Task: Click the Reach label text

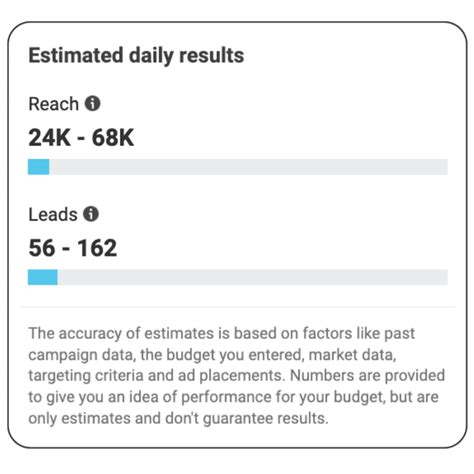Action: (x=54, y=104)
